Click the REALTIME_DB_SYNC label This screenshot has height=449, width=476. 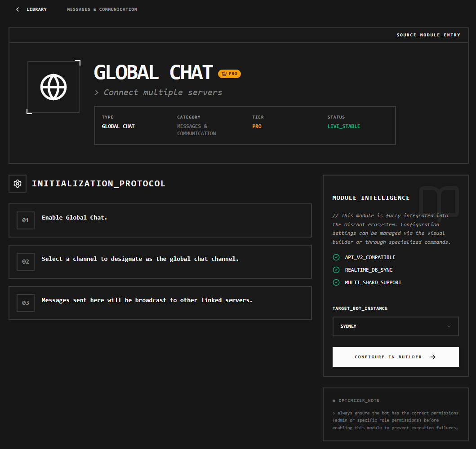369,270
